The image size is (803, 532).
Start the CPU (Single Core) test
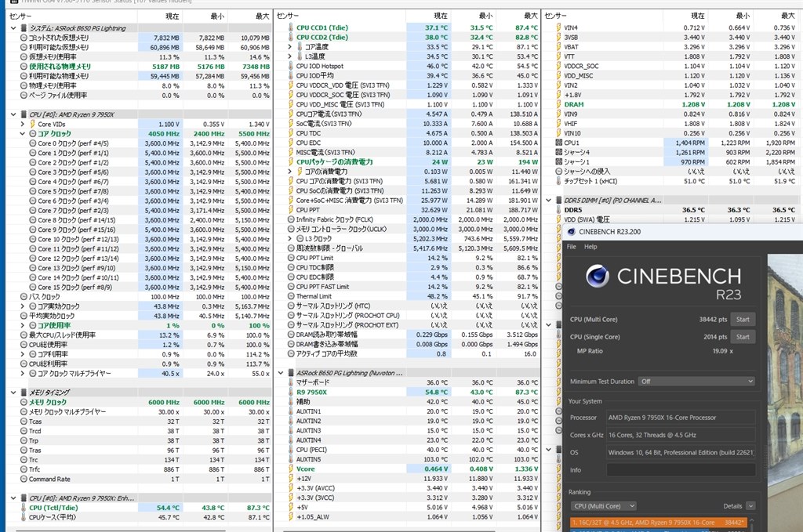click(x=743, y=337)
